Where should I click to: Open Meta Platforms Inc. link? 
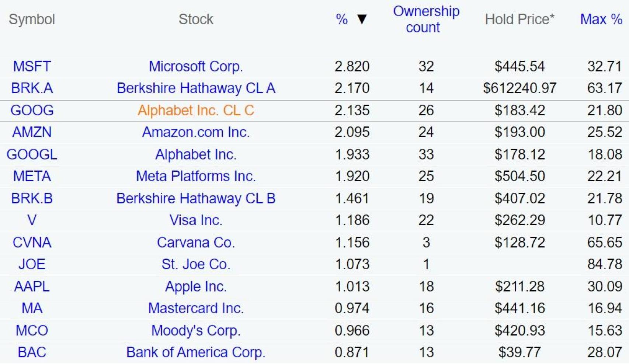pos(196,176)
